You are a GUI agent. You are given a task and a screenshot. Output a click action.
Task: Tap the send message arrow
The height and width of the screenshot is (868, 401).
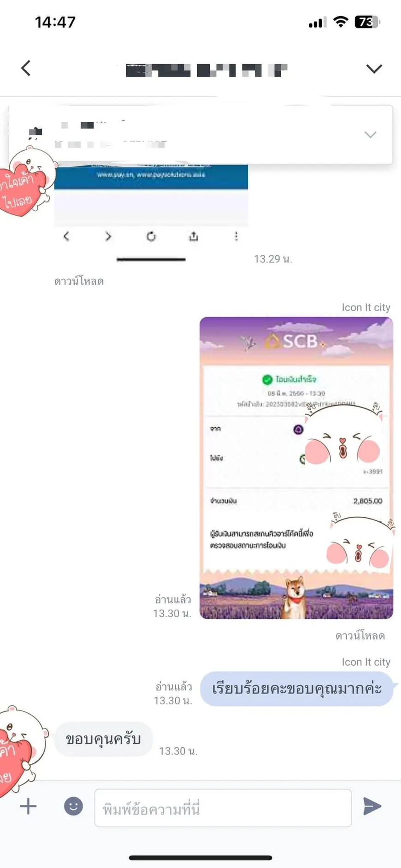[372, 806]
